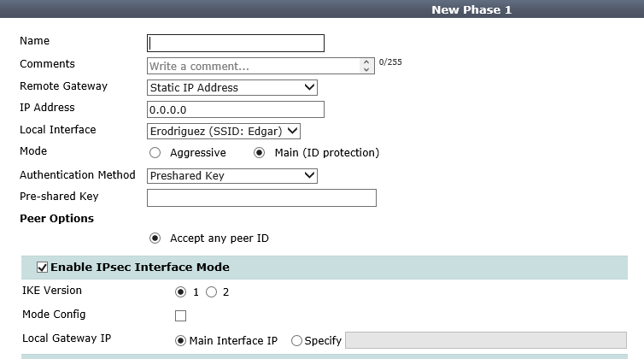Screen dimensions: 644x359
Task: Choose IKE Version 1
Action: [180, 292]
